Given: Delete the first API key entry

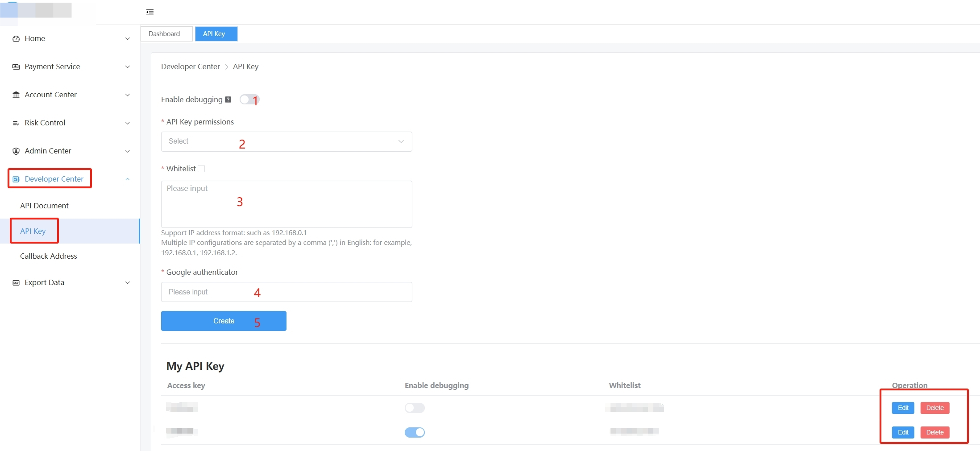Looking at the screenshot, I should [x=935, y=407].
